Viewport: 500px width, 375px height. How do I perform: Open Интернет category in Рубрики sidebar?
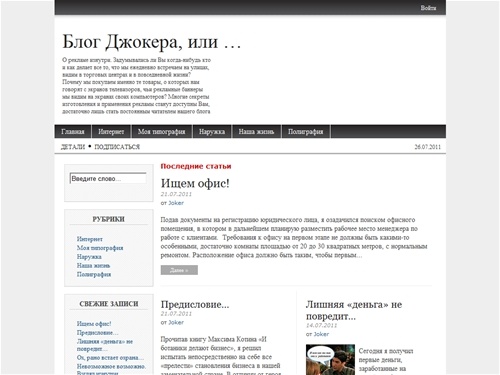pos(90,239)
